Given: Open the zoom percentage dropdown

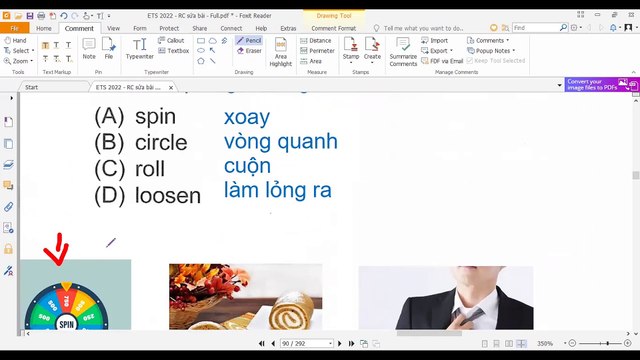Looking at the screenshot, I should click(x=565, y=344).
